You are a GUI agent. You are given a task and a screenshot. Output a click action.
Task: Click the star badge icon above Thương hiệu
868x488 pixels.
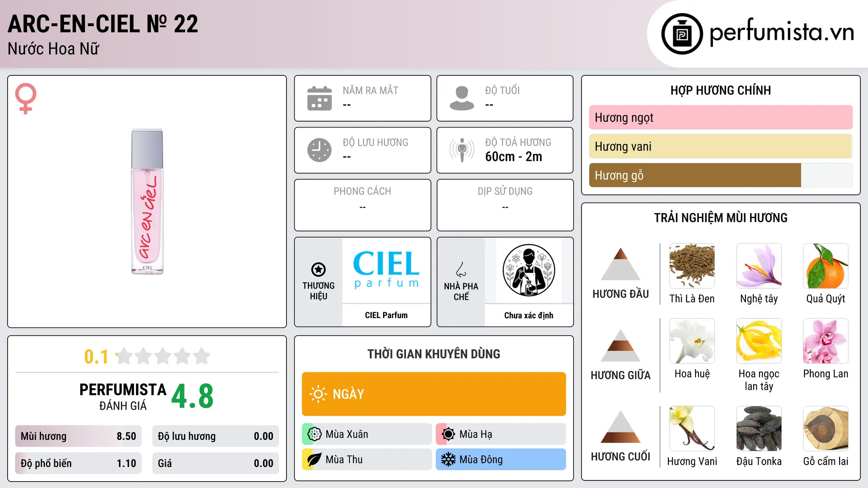[x=318, y=269]
